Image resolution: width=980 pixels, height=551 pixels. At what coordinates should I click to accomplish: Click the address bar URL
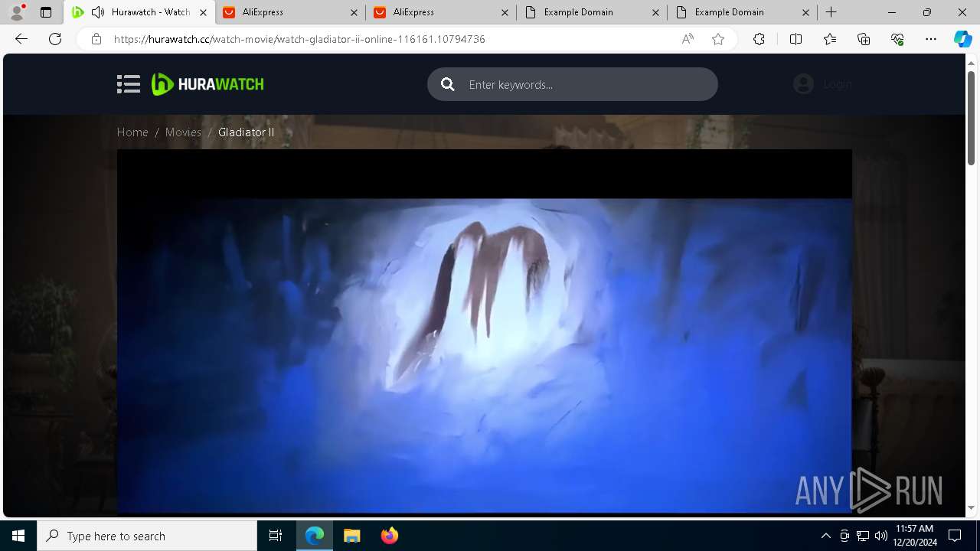pos(299,39)
